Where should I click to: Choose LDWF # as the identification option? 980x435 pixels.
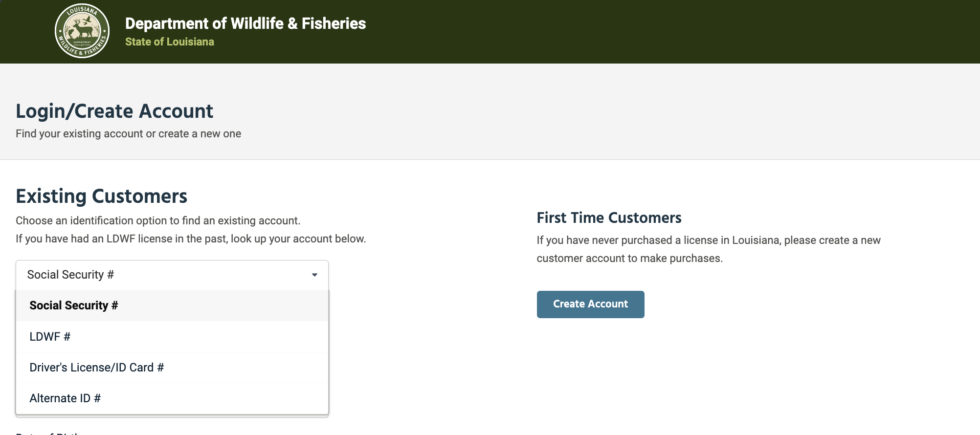[50, 336]
